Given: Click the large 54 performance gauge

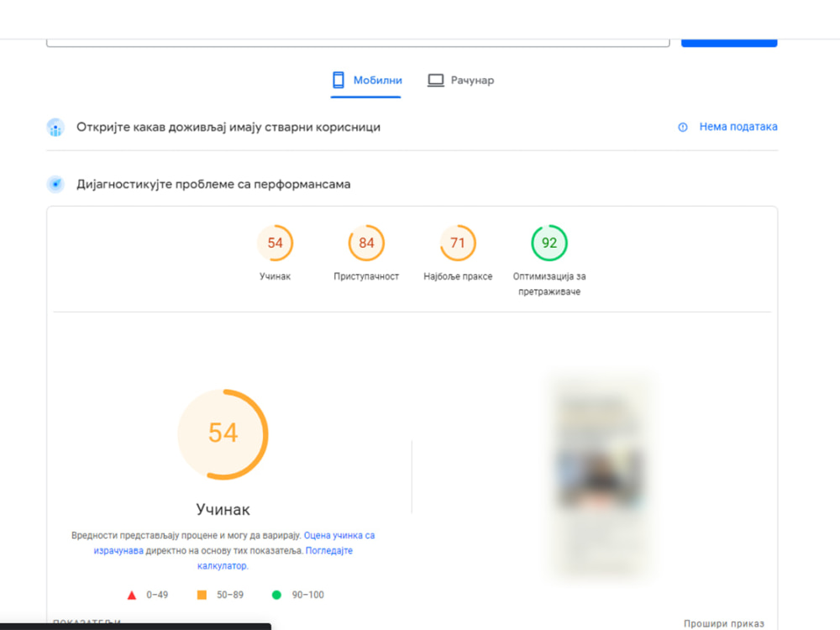Looking at the screenshot, I should point(223,434).
